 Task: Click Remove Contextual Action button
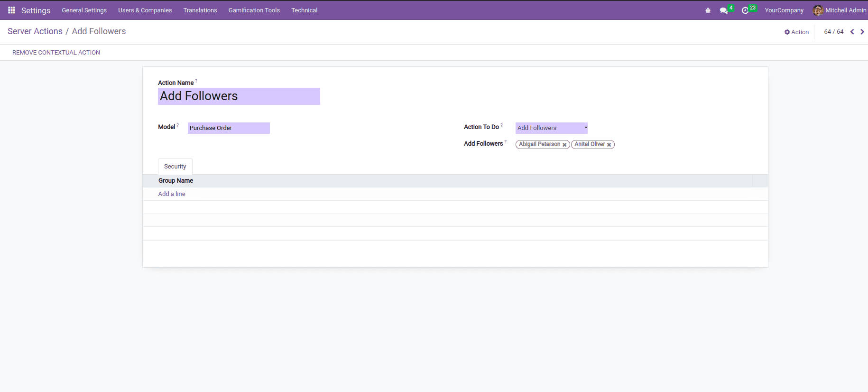pyautogui.click(x=56, y=53)
